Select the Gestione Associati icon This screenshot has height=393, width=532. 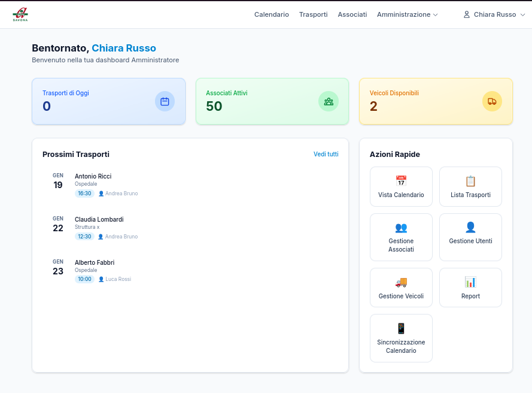pyautogui.click(x=400, y=228)
